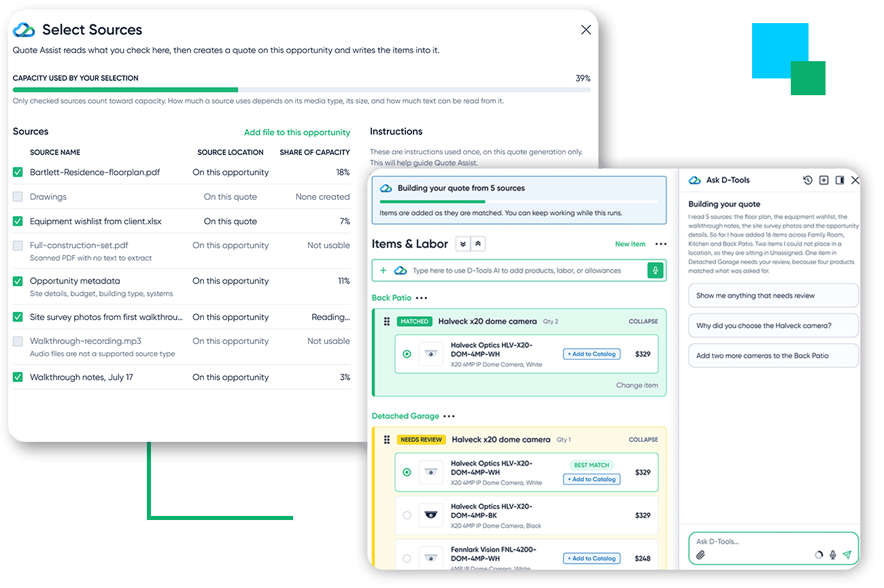884x588 pixels.
Task: Collapse the Detached Garage camera item
Action: pyautogui.click(x=643, y=440)
